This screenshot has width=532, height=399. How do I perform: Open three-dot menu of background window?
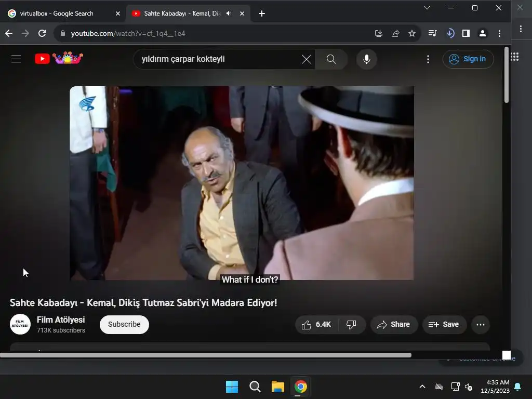click(521, 29)
